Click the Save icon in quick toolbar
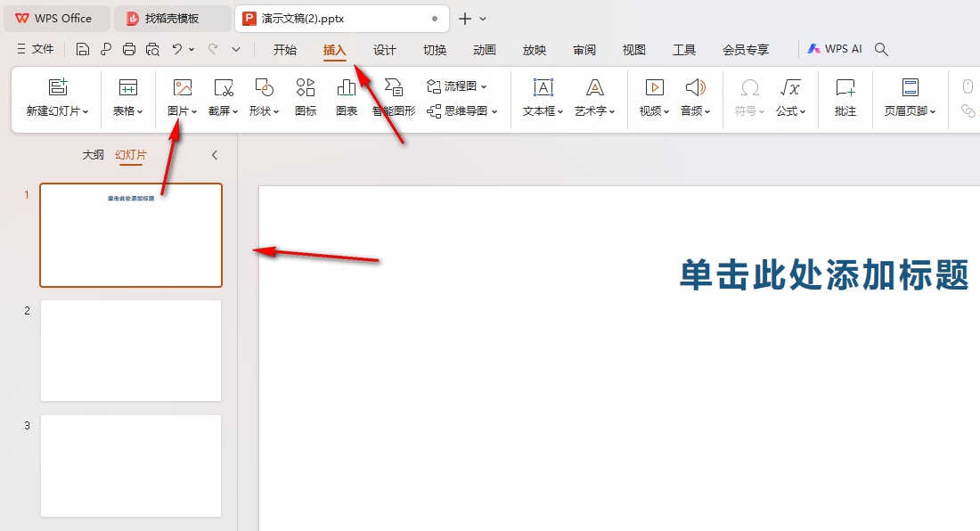980x531 pixels. (x=83, y=49)
